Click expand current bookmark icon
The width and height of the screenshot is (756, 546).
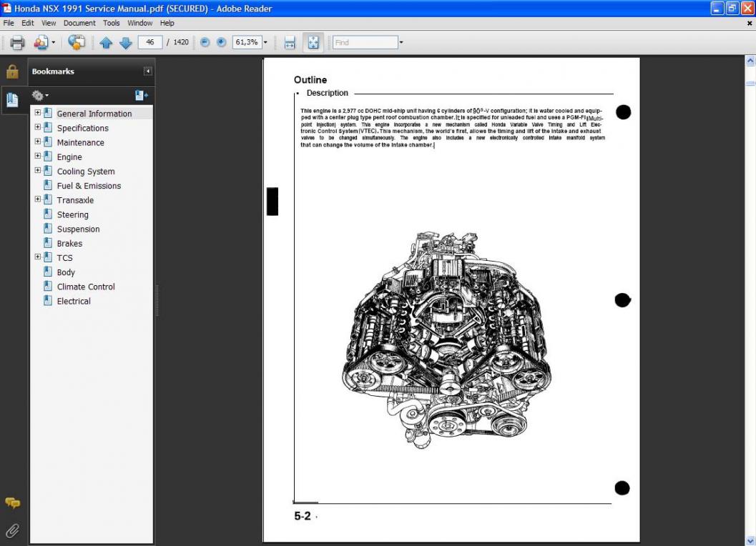point(142,96)
